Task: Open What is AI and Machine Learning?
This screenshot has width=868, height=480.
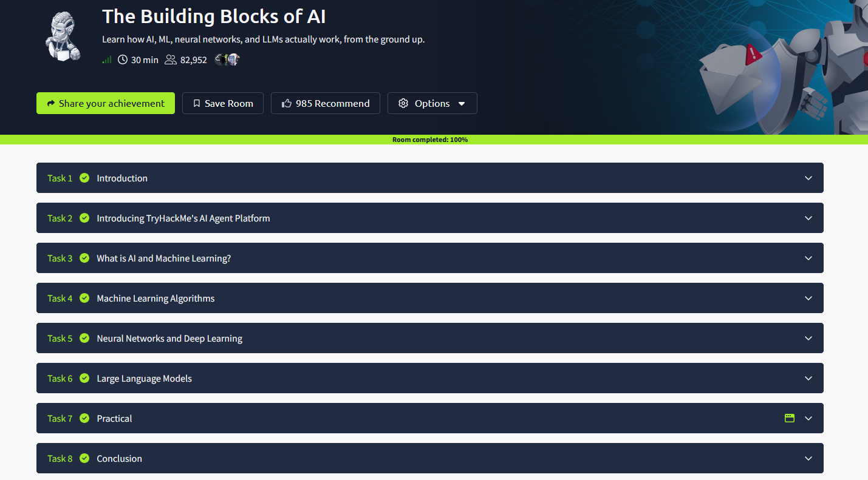Action: [164, 259]
